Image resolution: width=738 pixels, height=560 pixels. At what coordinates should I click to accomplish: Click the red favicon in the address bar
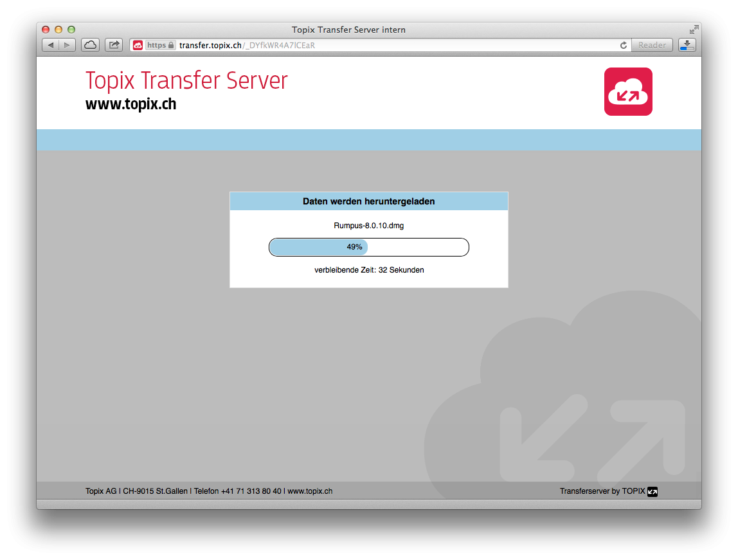coord(138,45)
